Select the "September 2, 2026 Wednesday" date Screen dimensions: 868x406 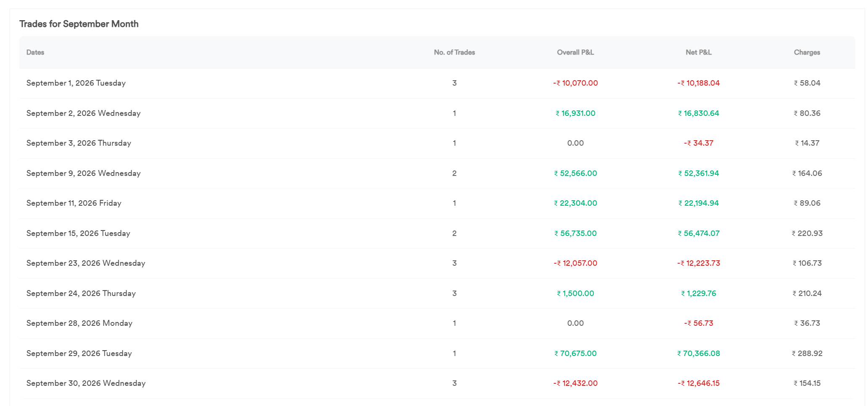(84, 113)
